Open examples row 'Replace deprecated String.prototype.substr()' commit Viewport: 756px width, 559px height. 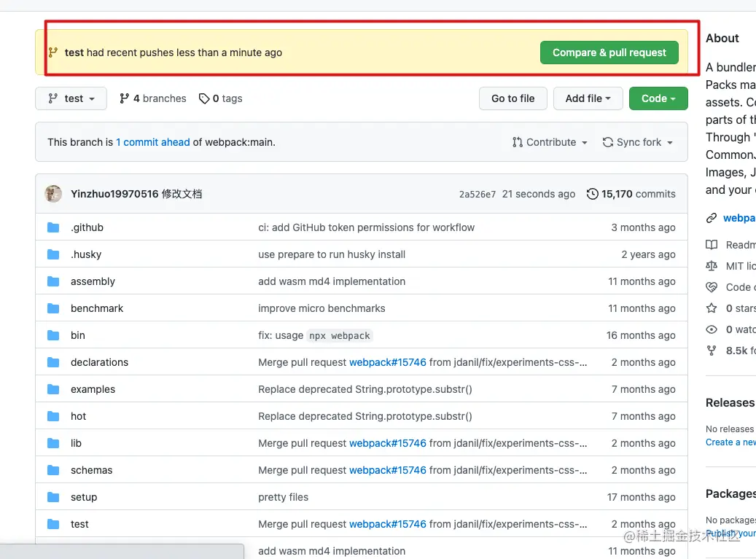click(x=365, y=389)
